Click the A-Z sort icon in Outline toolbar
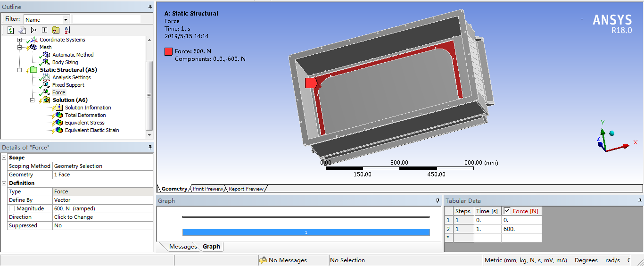This screenshot has height=266, width=644. 67,30
